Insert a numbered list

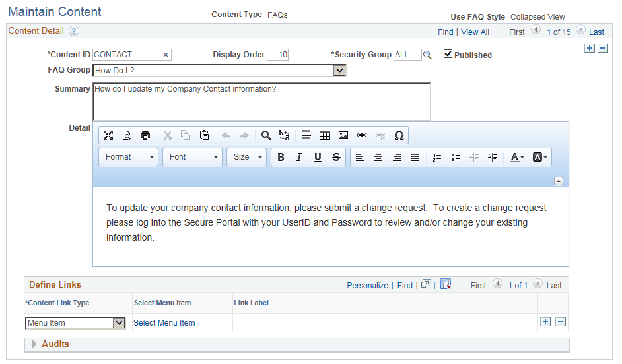(x=437, y=157)
